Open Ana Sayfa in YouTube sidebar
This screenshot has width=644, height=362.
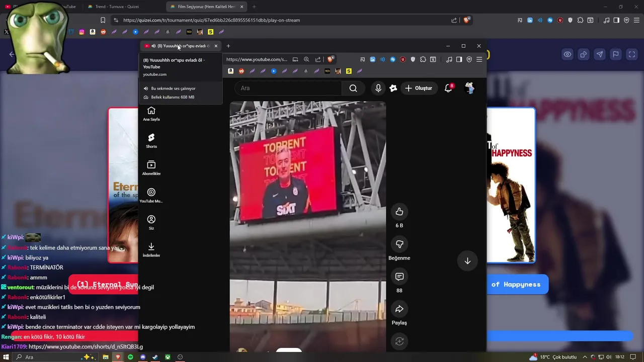pyautogui.click(x=151, y=114)
